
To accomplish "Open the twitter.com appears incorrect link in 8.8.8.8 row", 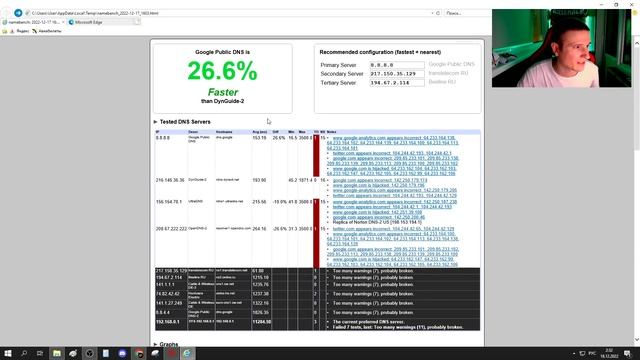I will point(392,153).
